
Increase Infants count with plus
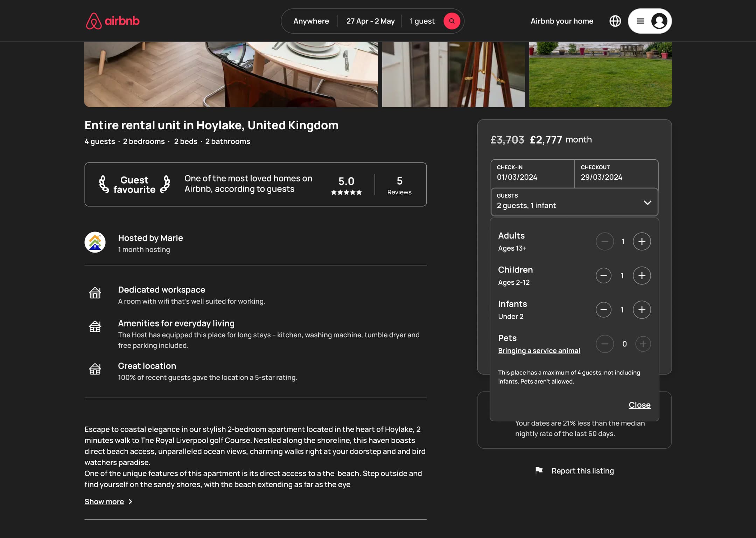point(642,310)
